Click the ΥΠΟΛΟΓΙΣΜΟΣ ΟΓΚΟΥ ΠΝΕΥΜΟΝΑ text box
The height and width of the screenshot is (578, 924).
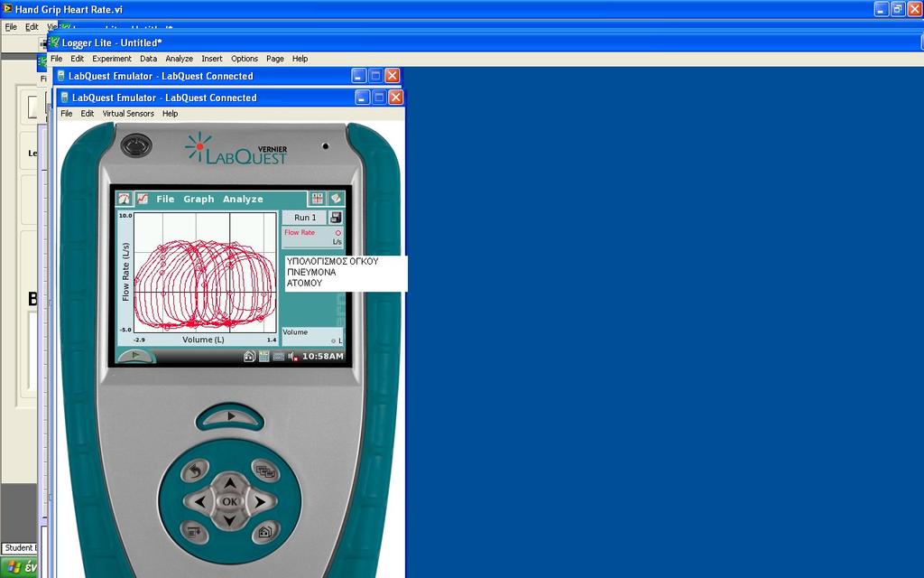(x=346, y=273)
